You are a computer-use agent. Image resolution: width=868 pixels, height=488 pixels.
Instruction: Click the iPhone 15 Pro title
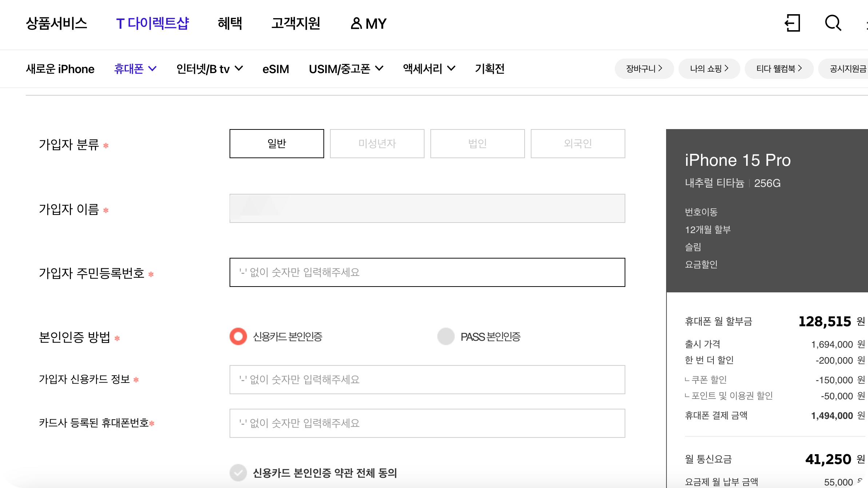click(x=738, y=160)
